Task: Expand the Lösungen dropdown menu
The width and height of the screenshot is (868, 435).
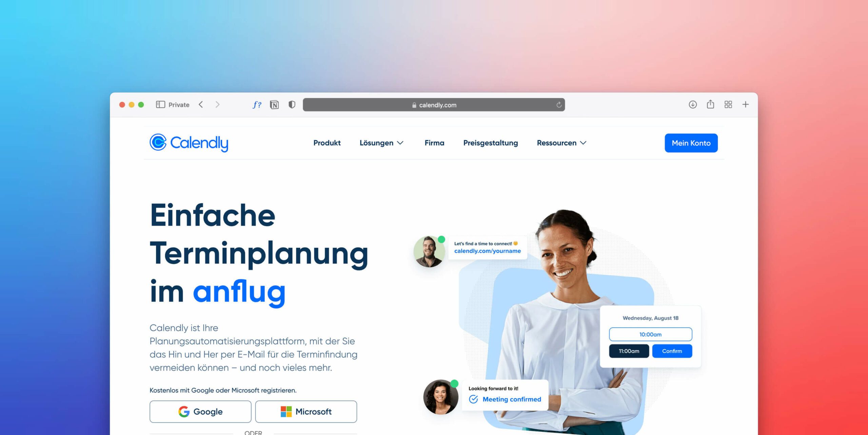Action: coord(381,143)
